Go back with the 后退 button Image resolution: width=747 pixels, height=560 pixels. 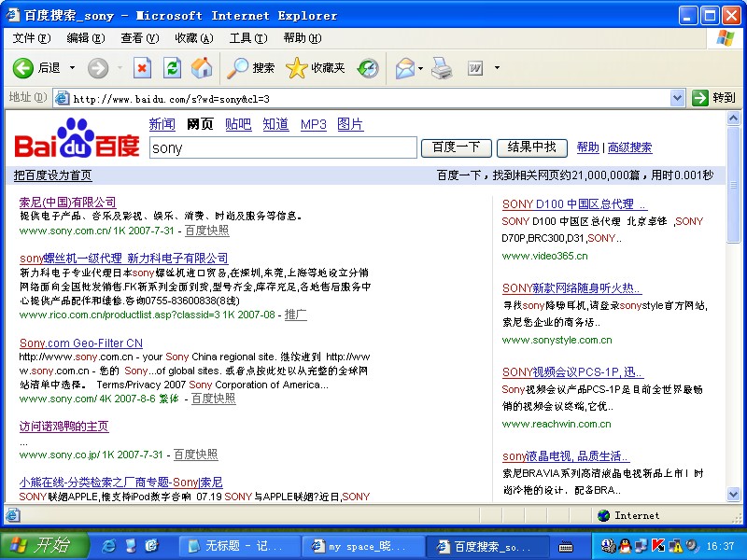(36, 68)
